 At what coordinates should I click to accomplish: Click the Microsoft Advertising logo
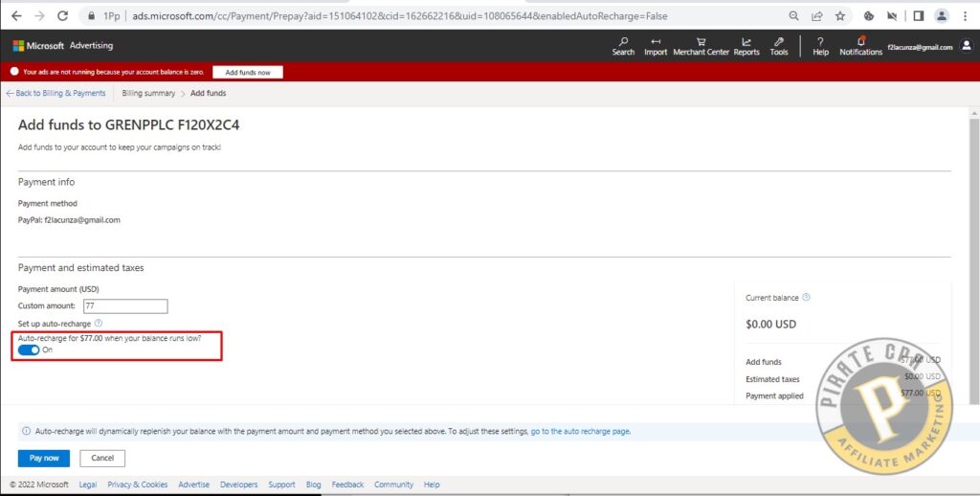[62, 46]
